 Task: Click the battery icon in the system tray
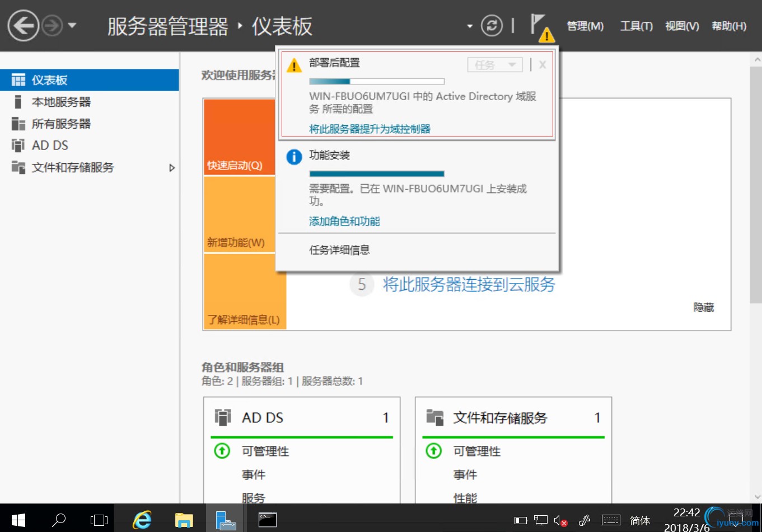[521, 521]
